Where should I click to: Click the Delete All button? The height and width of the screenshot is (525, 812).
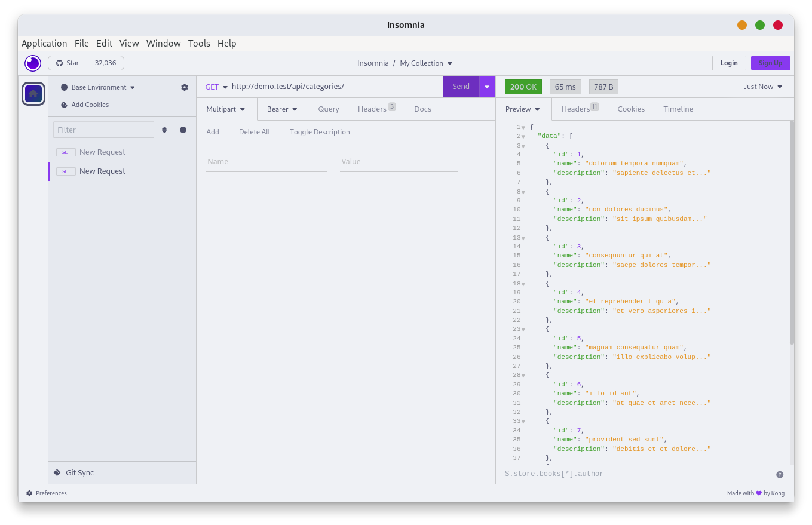pos(255,132)
